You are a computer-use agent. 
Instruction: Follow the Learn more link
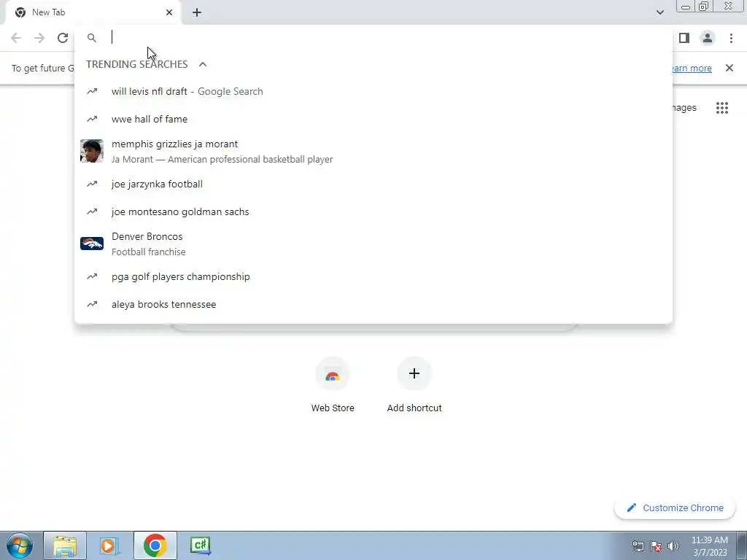tap(692, 68)
